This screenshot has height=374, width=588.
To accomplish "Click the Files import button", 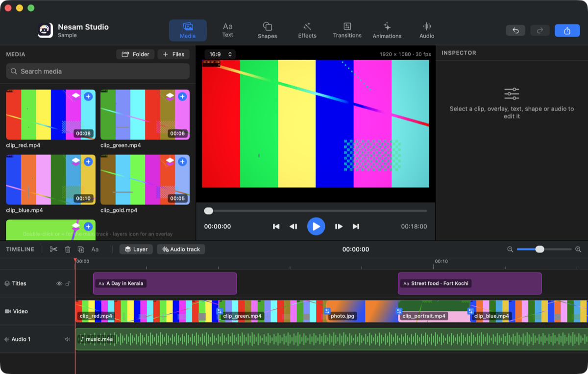I will pos(173,54).
